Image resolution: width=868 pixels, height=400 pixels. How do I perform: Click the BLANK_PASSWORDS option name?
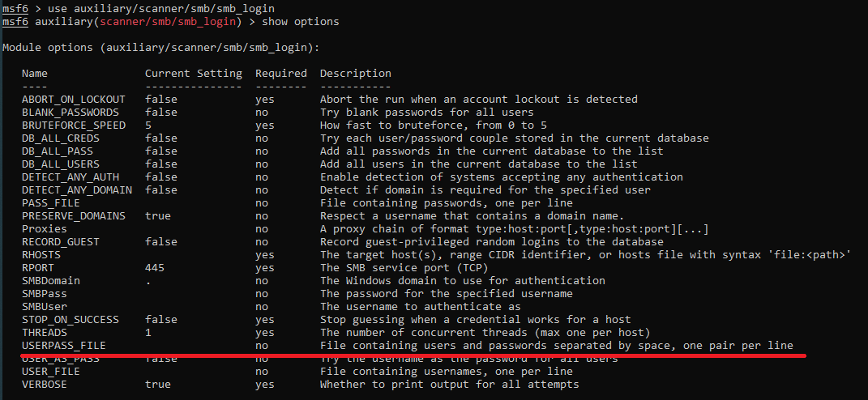(71, 113)
